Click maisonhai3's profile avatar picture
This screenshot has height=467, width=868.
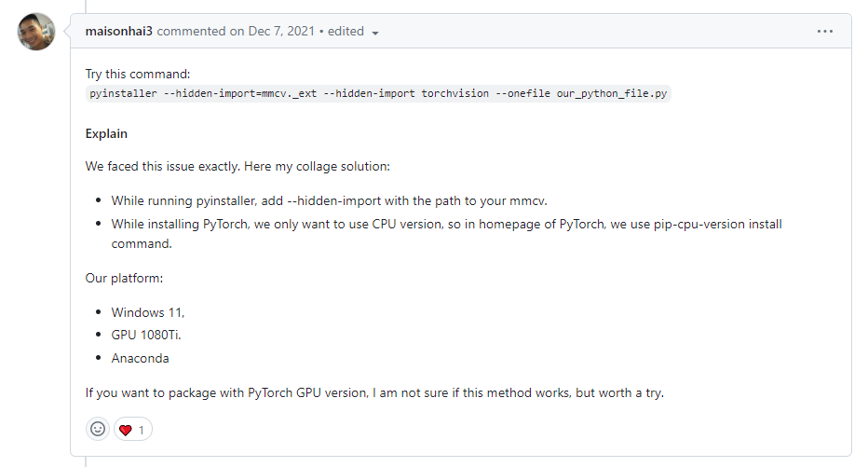pyautogui.click(x=36, y=32)
